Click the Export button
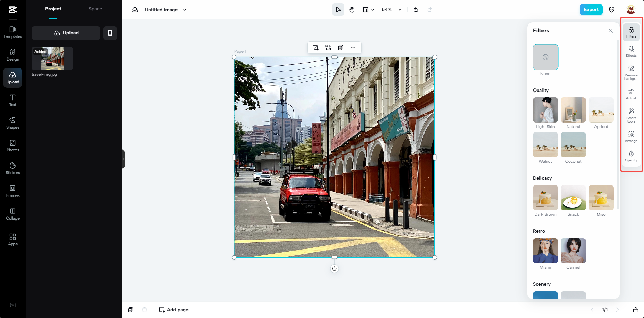Image resolution: width=644 pixels, height=318 pixels. (591, 9)
